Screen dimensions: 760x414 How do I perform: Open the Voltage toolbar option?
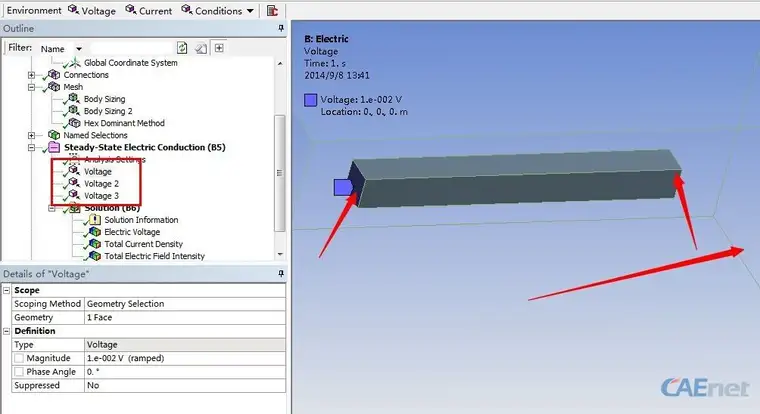tap(92, 10)
